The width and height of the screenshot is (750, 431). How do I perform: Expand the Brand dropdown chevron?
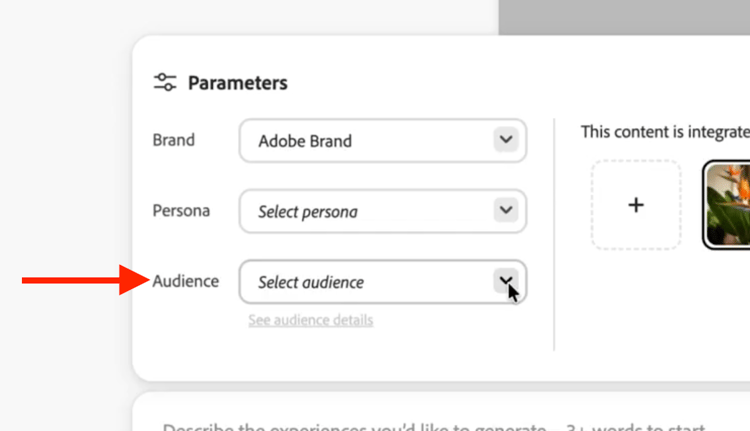506,140
